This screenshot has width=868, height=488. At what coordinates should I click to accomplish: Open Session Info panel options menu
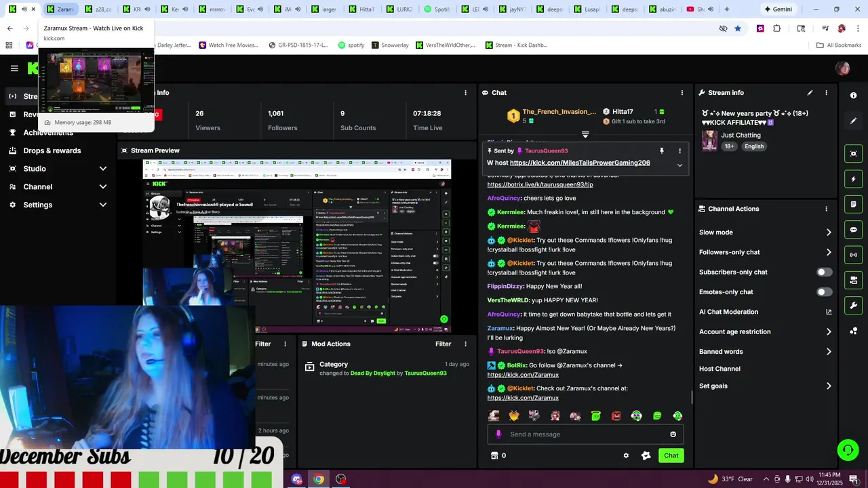pyautogui.click(x=465, y=93)
